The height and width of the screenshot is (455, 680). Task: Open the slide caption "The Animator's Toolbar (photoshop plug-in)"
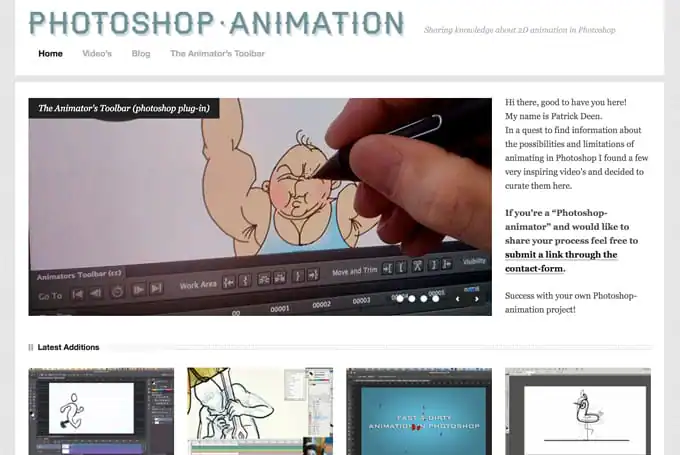[124, 108]
